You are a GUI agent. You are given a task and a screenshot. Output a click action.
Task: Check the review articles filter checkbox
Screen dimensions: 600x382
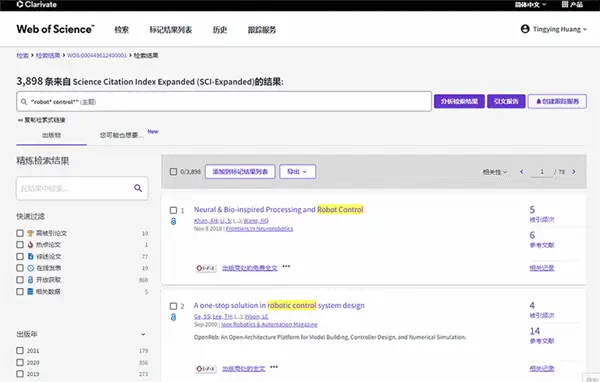coord(20,256)
